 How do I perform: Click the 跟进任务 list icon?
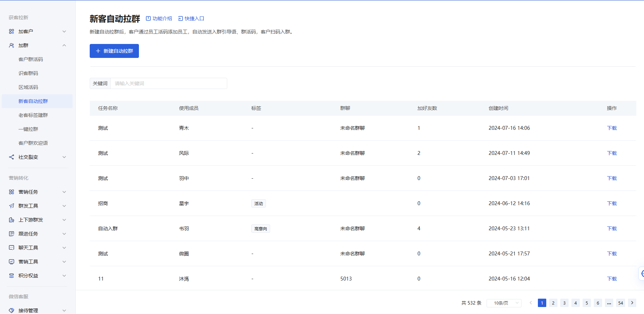point(12,234)
